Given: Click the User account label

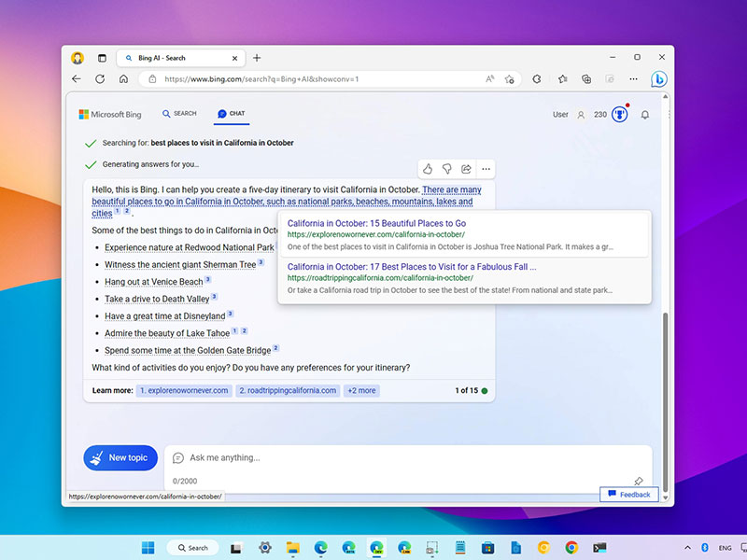Looking at the screenshot, I should [560, 114].
